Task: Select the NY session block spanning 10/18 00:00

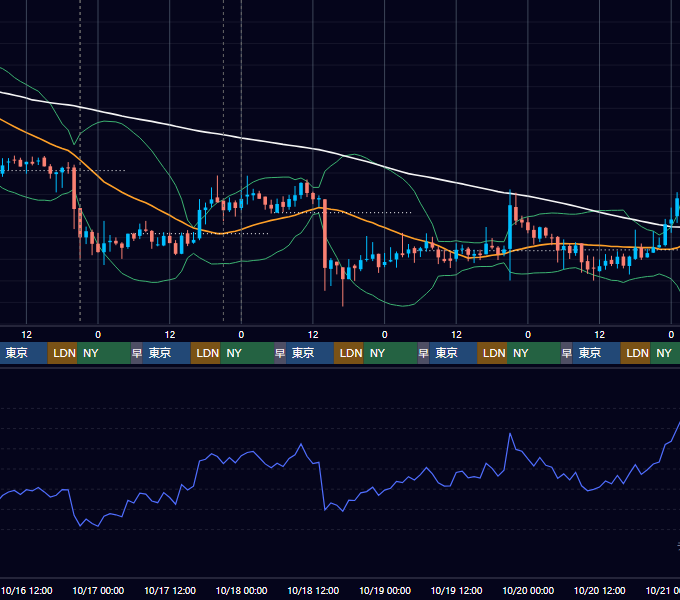Action: point(247,353)
